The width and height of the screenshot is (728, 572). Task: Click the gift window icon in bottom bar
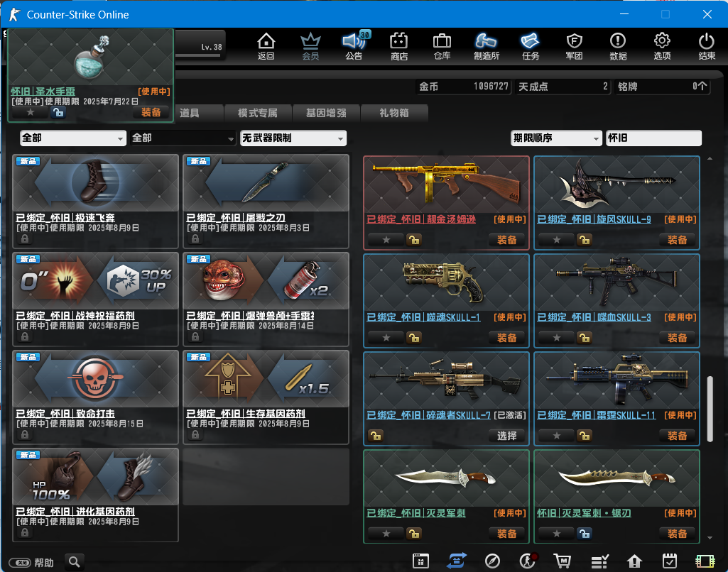[x=420, y=561]
